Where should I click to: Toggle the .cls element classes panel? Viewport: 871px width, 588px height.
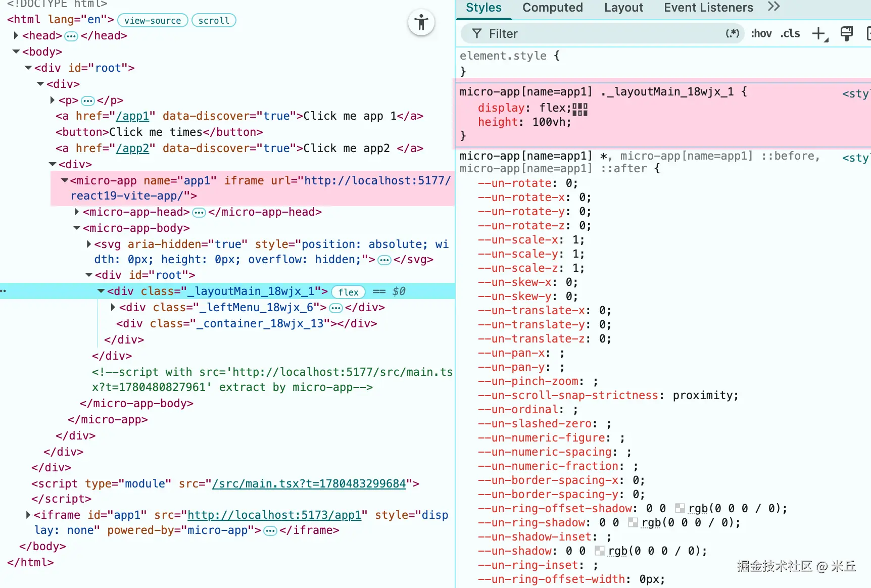click(x=790, y=34)
